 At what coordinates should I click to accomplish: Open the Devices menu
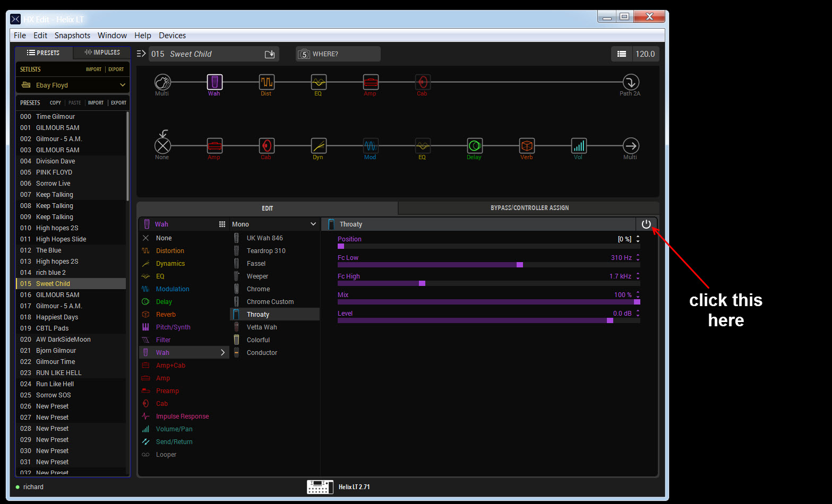tap(173, 36)
